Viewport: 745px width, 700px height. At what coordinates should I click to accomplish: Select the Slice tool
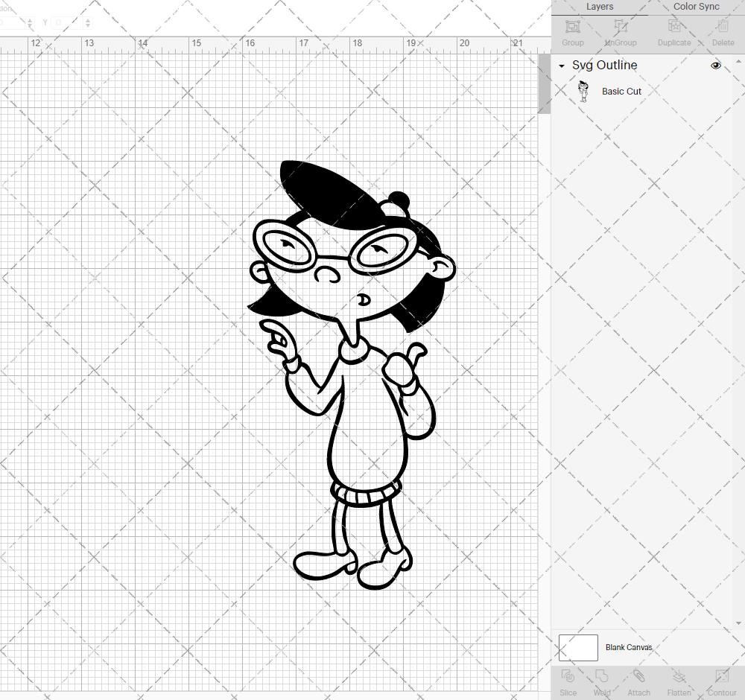568,681
